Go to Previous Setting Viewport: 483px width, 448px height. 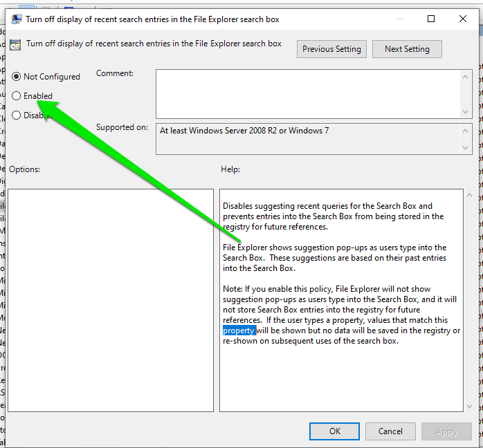(x=331, y=49)
